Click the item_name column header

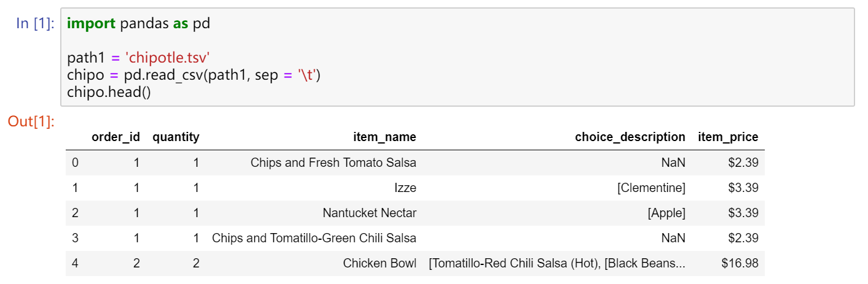(385, 137)
